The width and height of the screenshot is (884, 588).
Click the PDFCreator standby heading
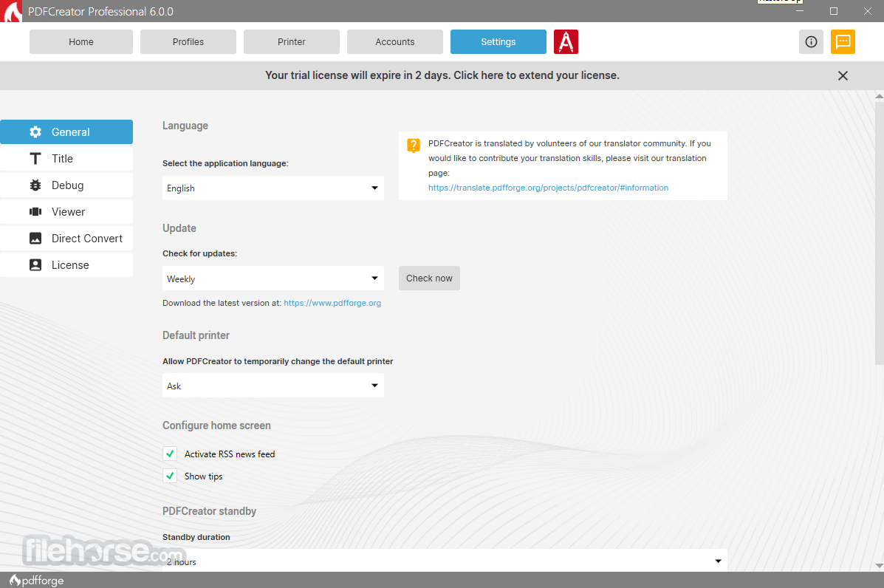209,511
